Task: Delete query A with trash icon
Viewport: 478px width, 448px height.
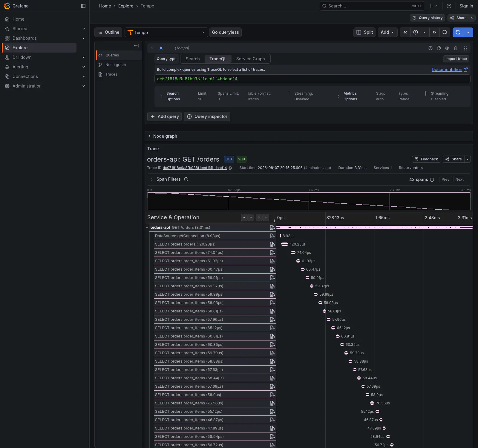Action: click(x=456, y=48)
